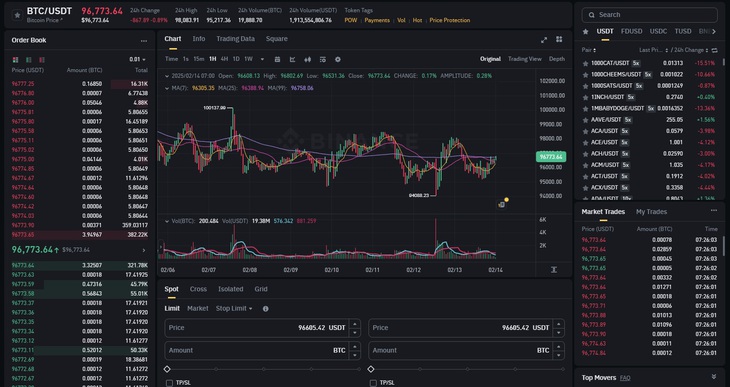This screenshot has height=387, width=730.
Task: Open the multi-chart grid layout icon
Action: click(559, 40)
